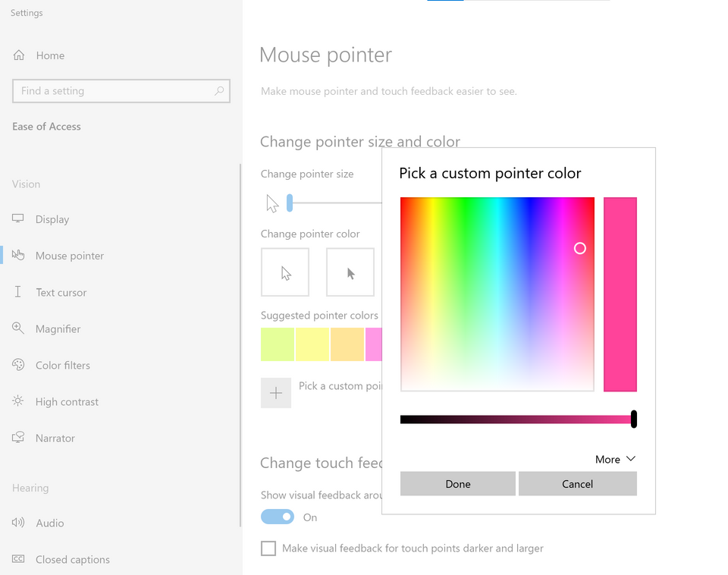The height and width of the screenshot is (575, 728).
Task: Open High contrast settings
Action: click(x=67, y=401)
